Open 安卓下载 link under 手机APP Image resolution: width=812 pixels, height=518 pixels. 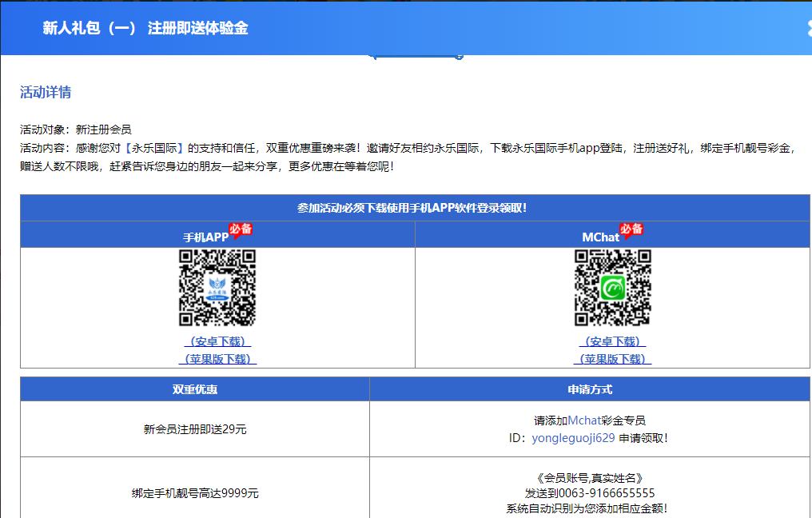217,341
